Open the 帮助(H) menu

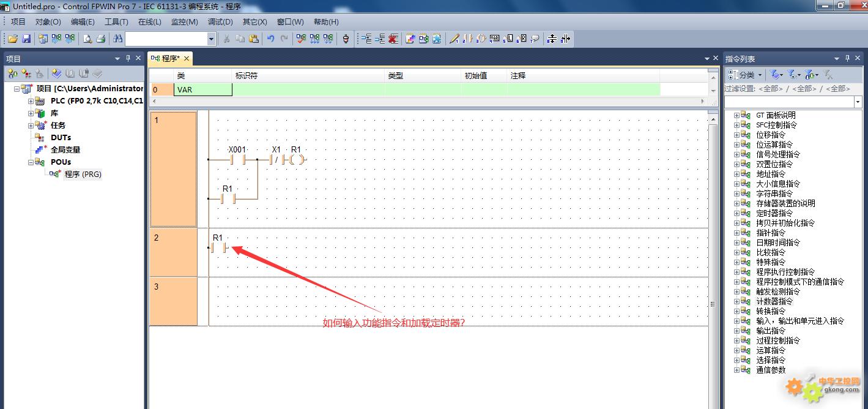click(326, 21)
